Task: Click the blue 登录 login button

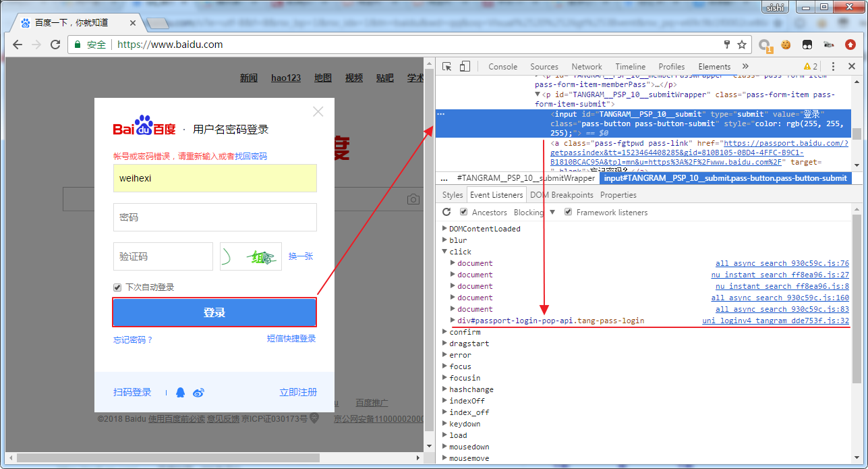Action: pos(214,312)
